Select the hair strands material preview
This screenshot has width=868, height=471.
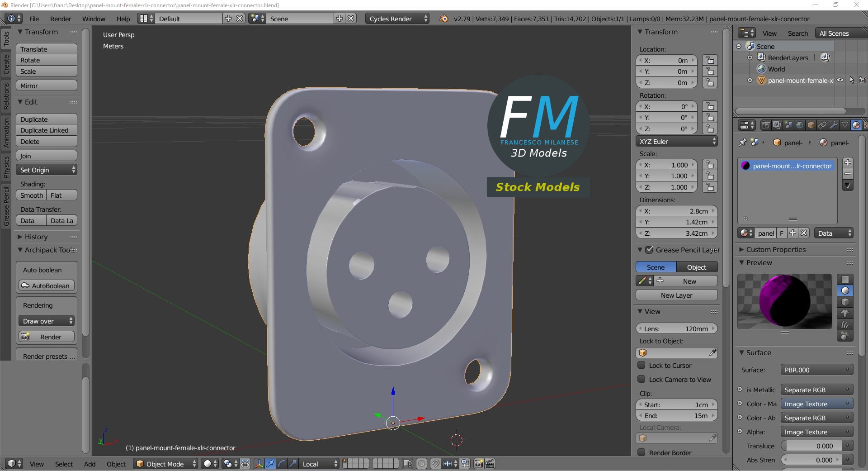click(x=845, y=324)
